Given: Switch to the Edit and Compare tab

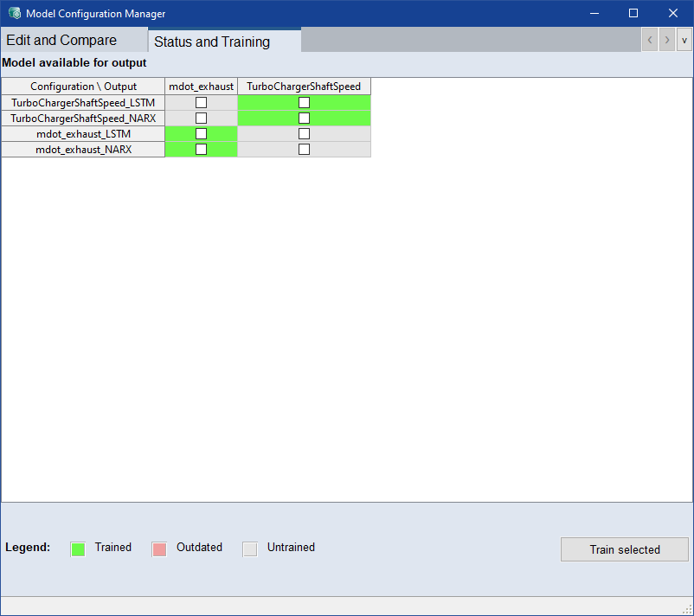Looking at the screenshot, I should click(x=61, y=41).
